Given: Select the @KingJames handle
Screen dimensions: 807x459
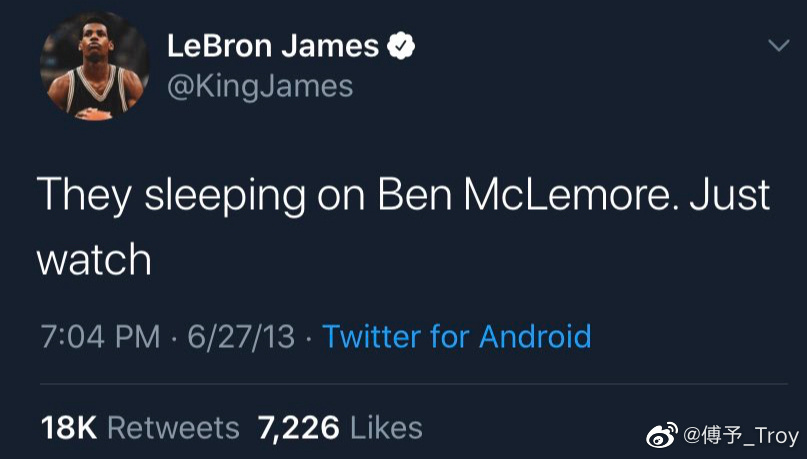Looking at the screenshot, I should click(x=260, y=86).
